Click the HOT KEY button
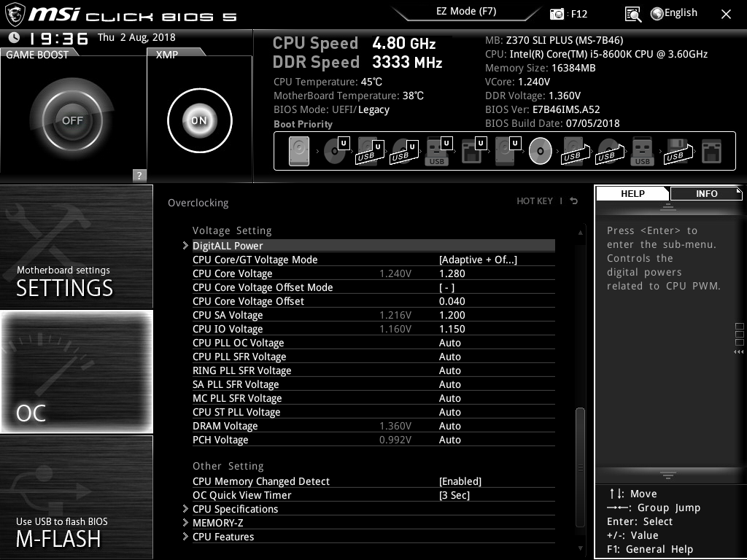 535,201
